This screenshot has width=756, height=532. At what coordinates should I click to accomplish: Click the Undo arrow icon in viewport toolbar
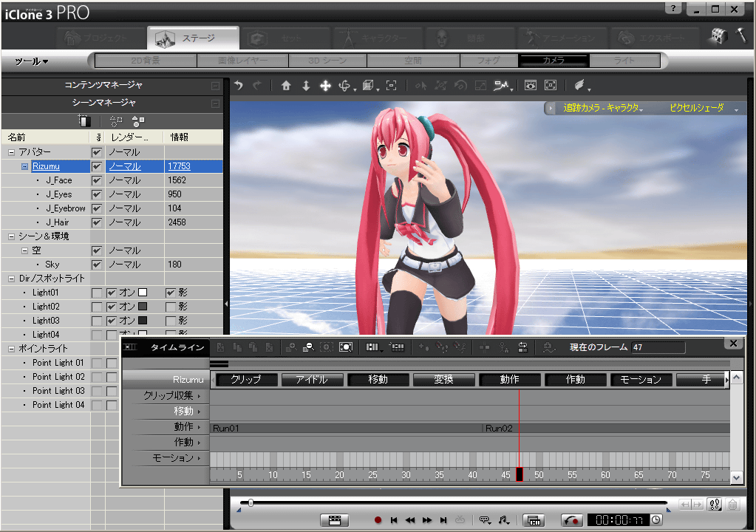click(x=239, y=86)
